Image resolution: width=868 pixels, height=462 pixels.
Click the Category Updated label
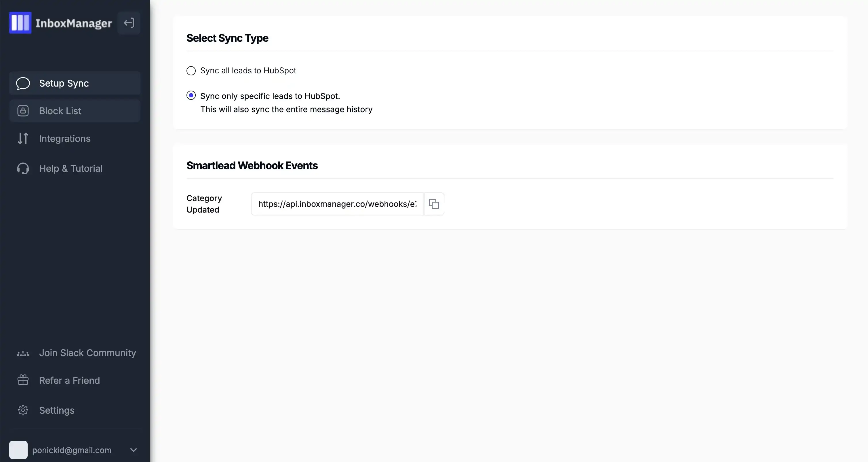click(x=204, y=204)
